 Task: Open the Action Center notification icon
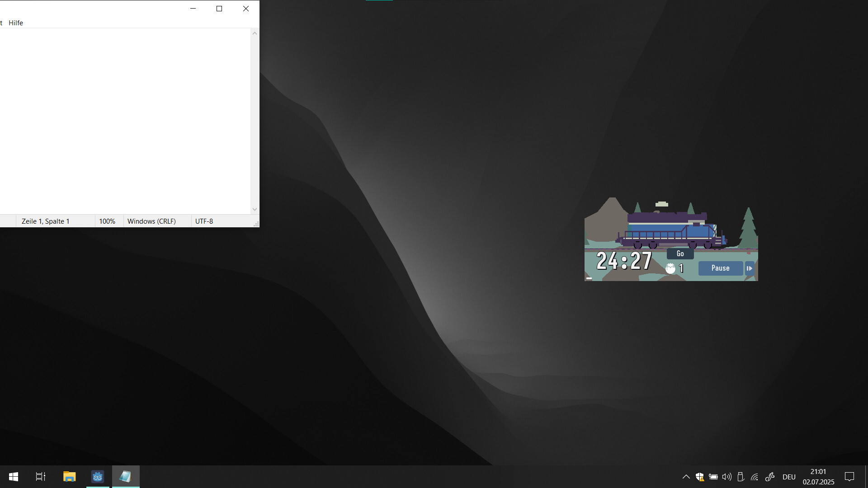tap(849, 477)
